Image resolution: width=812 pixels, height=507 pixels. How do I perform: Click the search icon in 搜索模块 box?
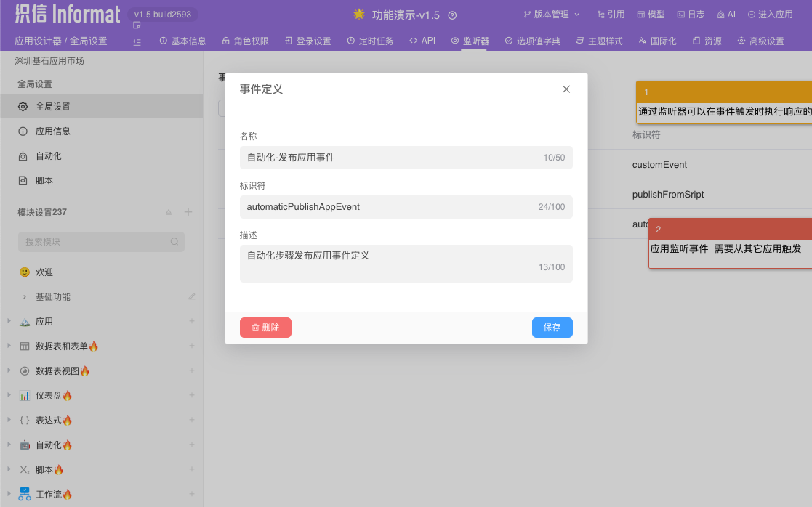pos(174,242)
